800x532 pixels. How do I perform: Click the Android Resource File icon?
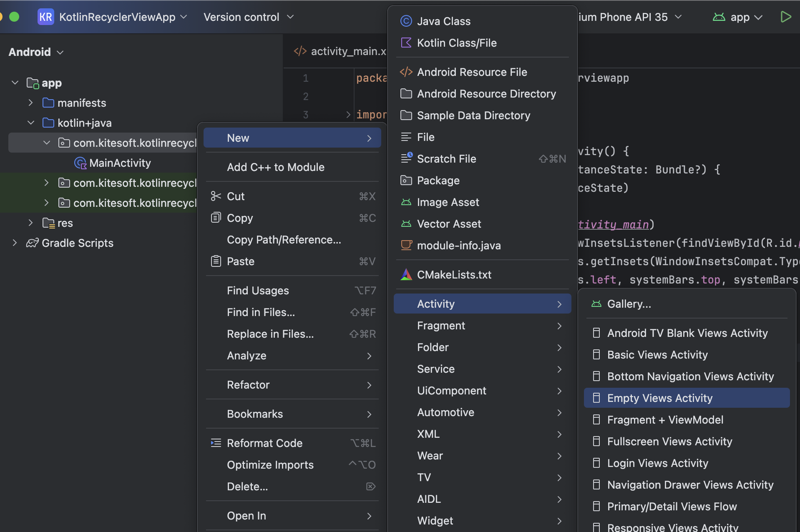pos(406,72)
